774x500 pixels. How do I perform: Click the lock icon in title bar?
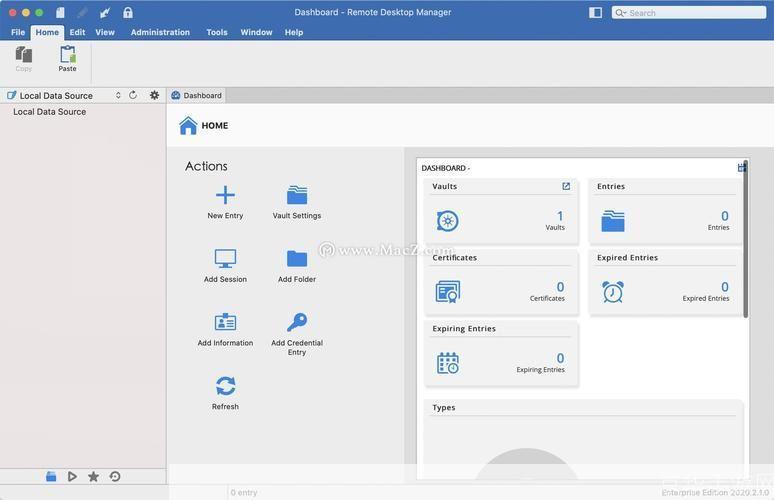(x=128, y=12)
